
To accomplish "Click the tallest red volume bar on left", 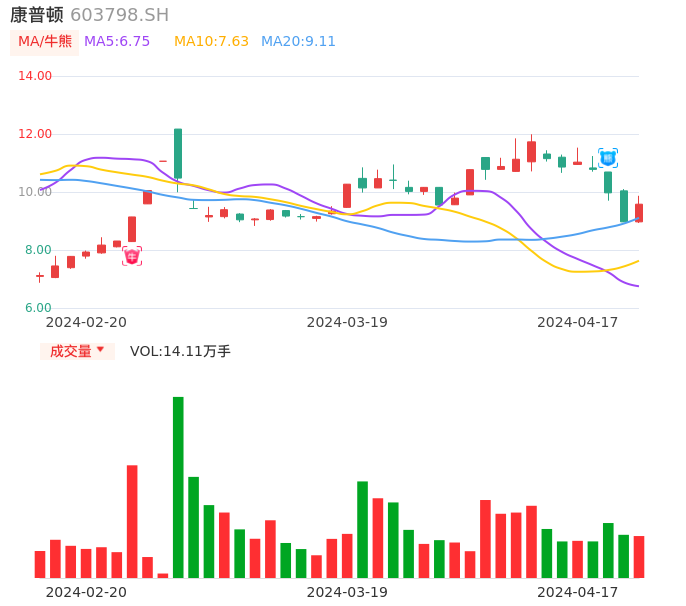I will [x=132, y=521].
